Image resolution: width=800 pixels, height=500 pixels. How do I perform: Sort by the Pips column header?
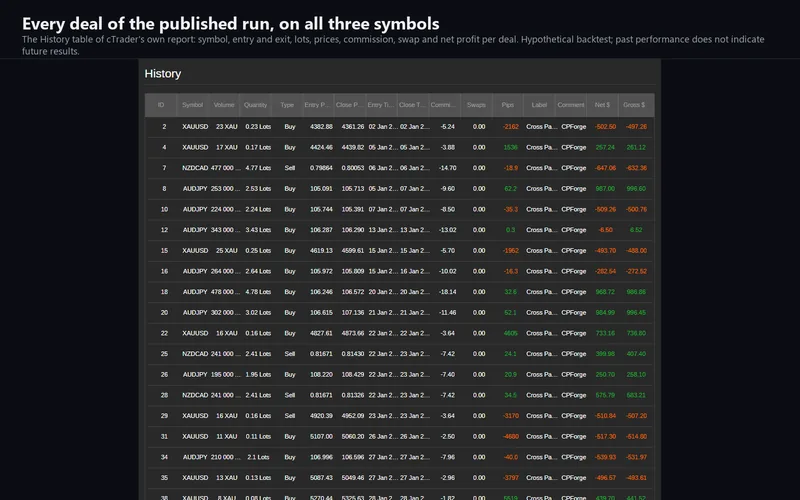(507, 105)
